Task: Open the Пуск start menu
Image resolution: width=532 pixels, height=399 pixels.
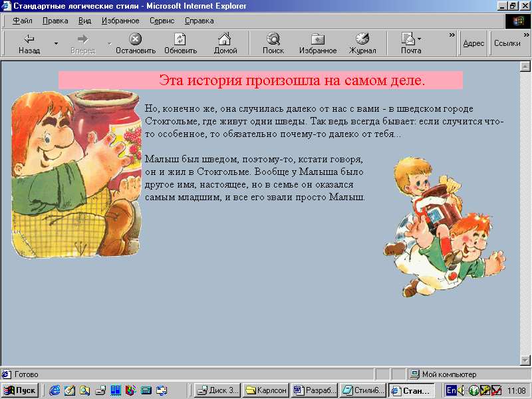Action: [20, 390]
